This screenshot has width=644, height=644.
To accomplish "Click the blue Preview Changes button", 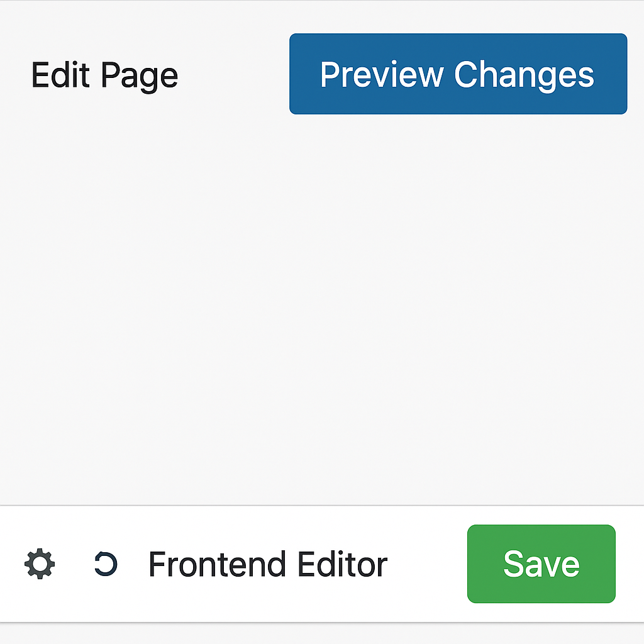I will (x=458, y=74).
